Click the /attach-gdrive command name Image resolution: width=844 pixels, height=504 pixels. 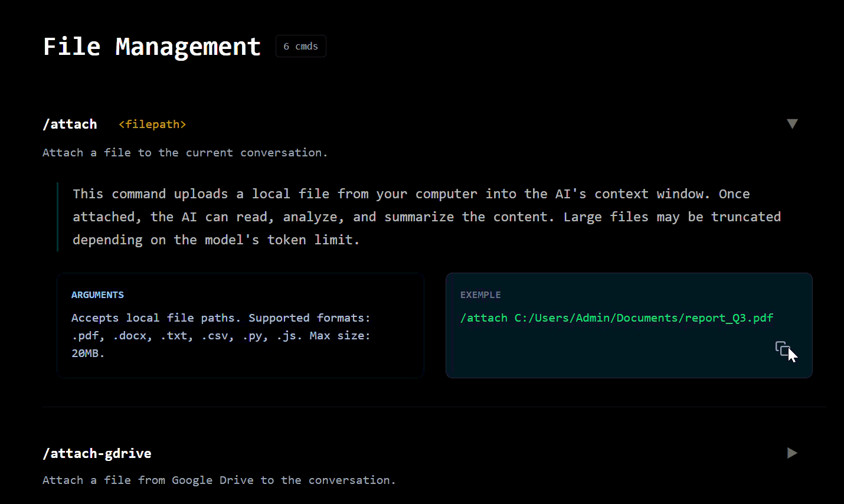tap(97, 453)
